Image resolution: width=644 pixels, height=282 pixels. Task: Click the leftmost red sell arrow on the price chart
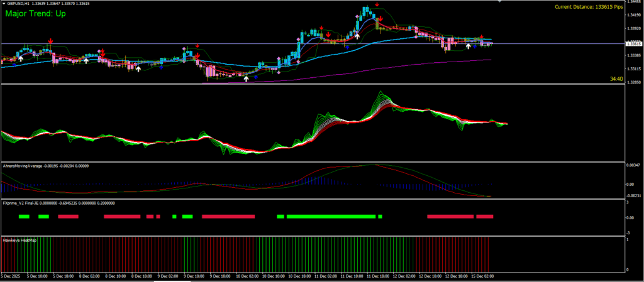coord(50,41)
